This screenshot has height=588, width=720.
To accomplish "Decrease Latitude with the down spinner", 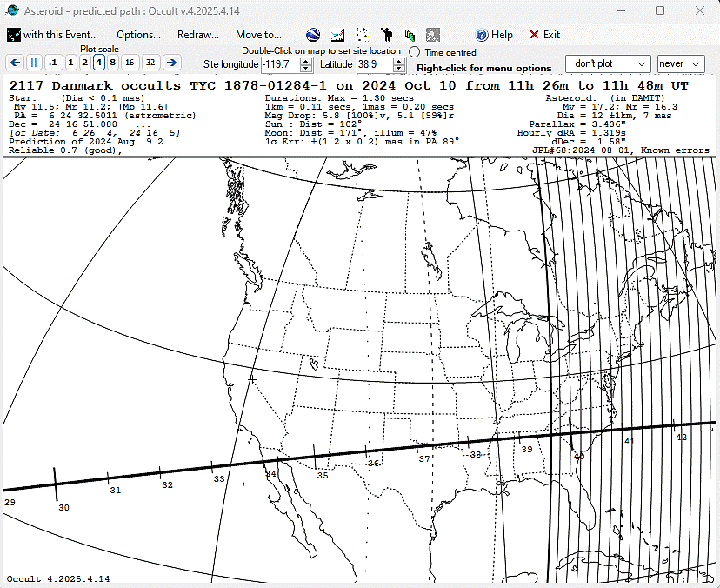I will pos(399,68).
